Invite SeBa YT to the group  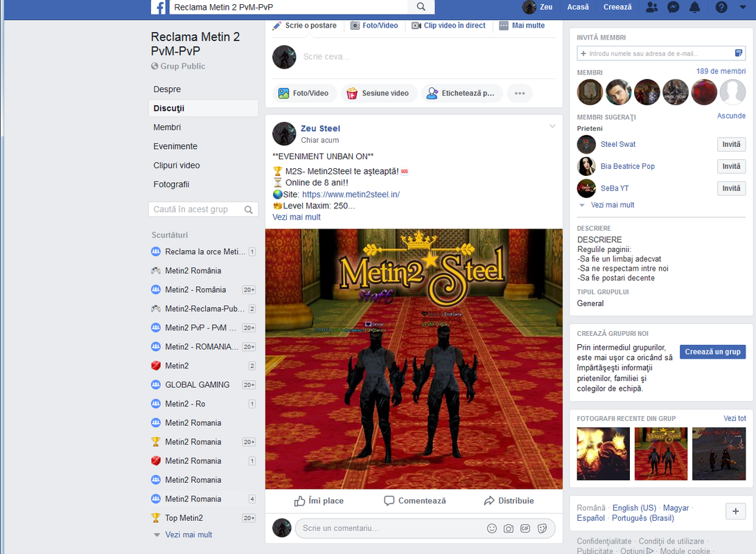pyautogui.click(x=731, y=188)
